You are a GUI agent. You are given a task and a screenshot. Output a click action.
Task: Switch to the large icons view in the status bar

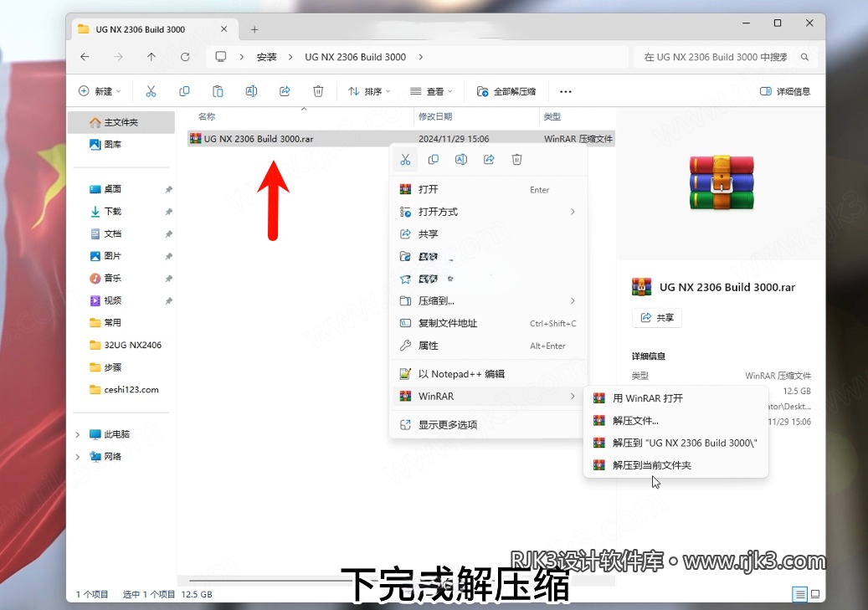tap(815, 594)
